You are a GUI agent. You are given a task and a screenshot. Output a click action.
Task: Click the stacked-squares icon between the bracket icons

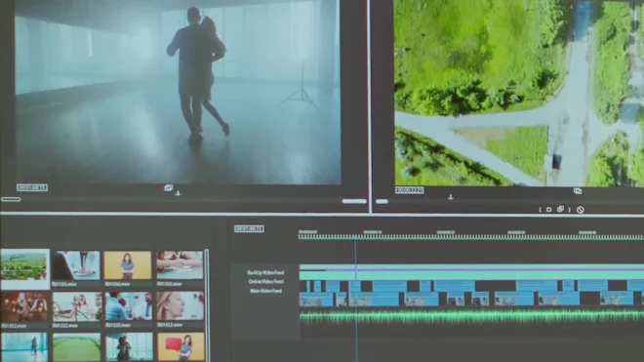[x=560, y=209]
